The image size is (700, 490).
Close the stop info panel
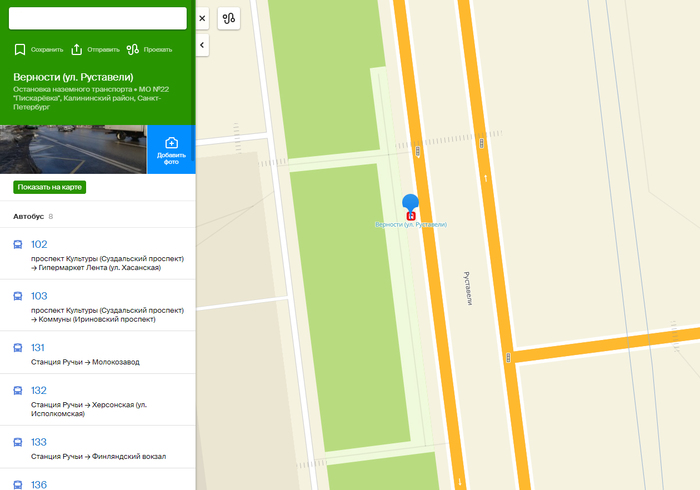coord(202,18)
